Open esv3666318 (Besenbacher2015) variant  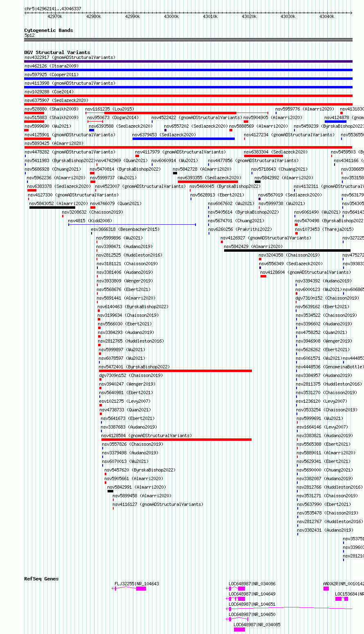point(125,229)
